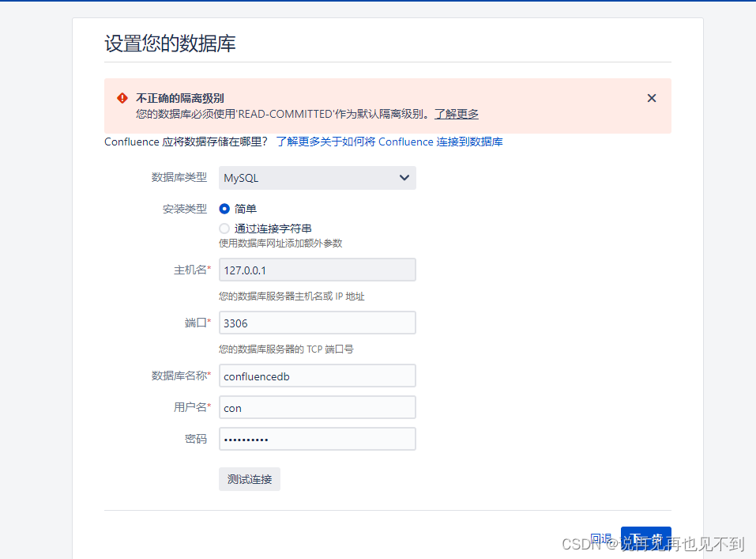This screenshot has width=756, height=559.
Task: Select the 通过连接字符串 radio option
Action: coord(224,229)
